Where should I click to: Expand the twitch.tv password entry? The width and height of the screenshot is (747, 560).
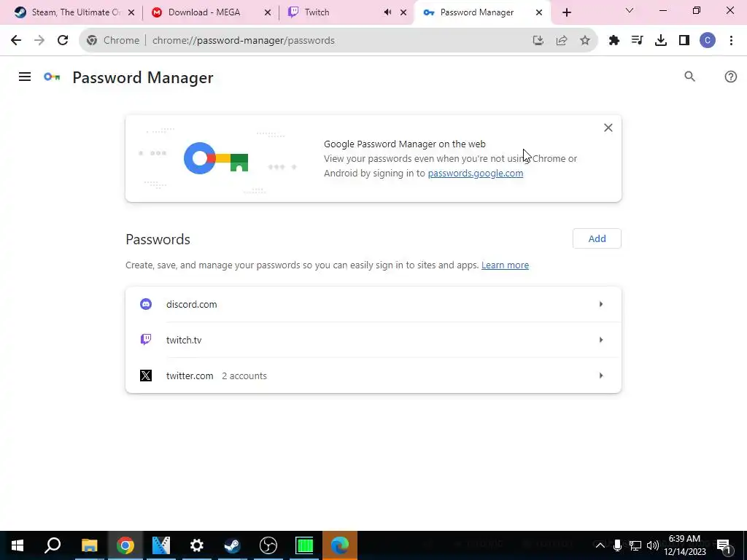(x=373, y=340)
